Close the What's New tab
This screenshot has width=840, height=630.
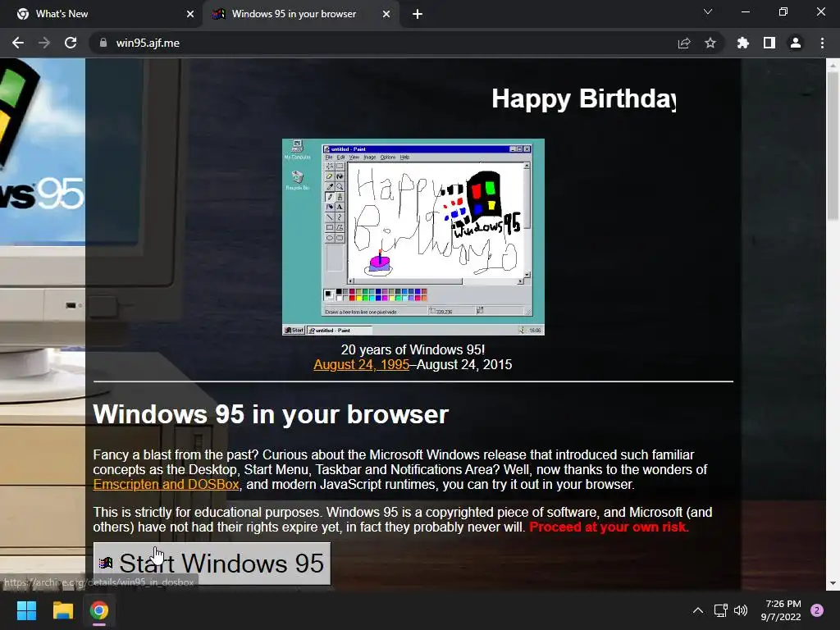(190, 14)
